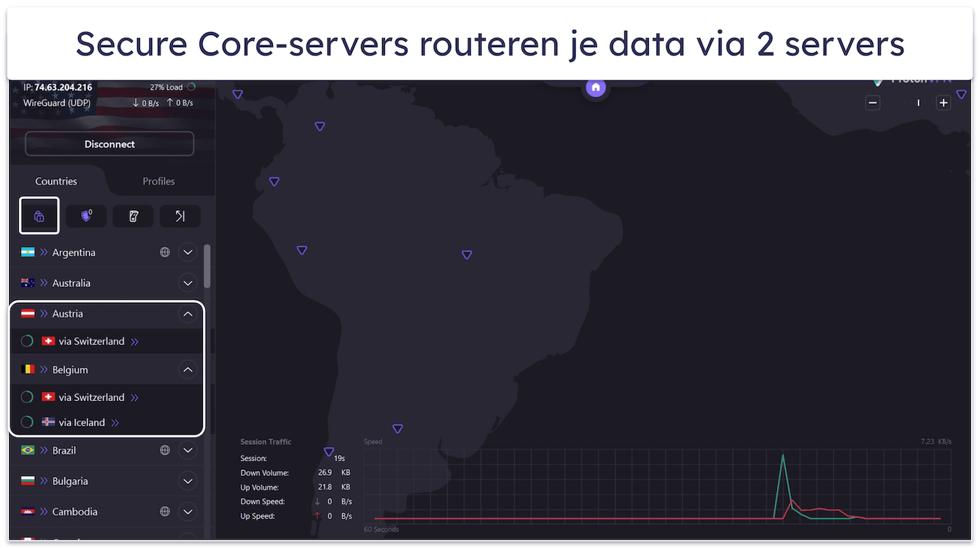This screenshot has width=980, height=548.
Task: Select the Argentina country row
Action: point(107,252)
